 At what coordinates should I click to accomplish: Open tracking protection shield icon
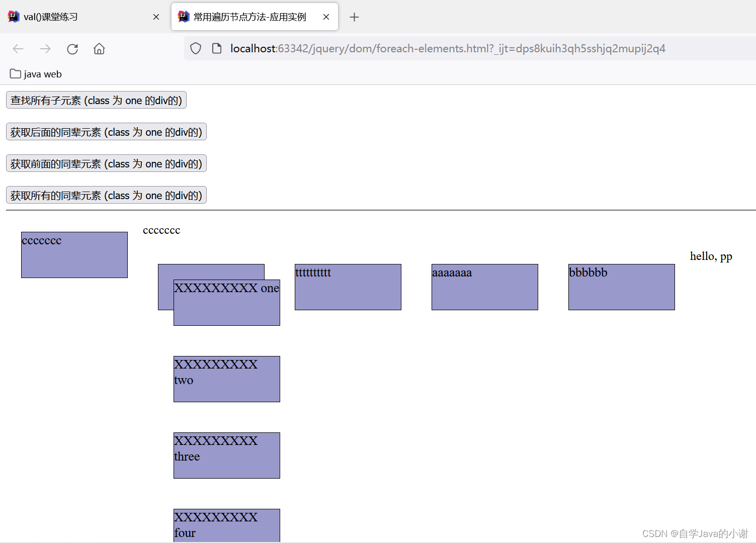pyautogui.click(x=196, y=48)
